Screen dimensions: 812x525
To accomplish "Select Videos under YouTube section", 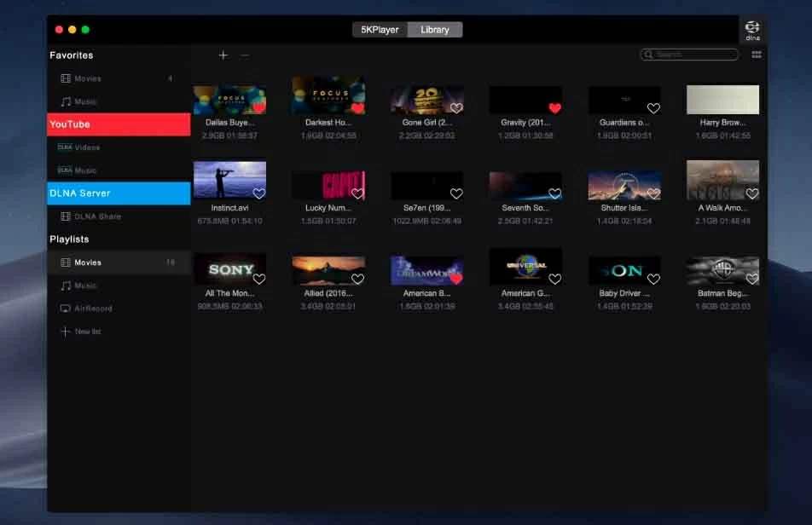I will [x=87, y=147].
